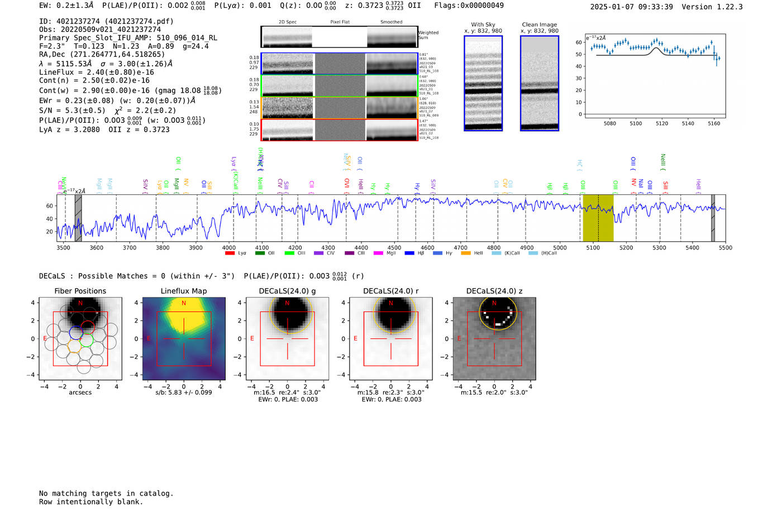
Task: Click the blue fiber circle in Fiber Positions
Action: click(x=76, y=333)
